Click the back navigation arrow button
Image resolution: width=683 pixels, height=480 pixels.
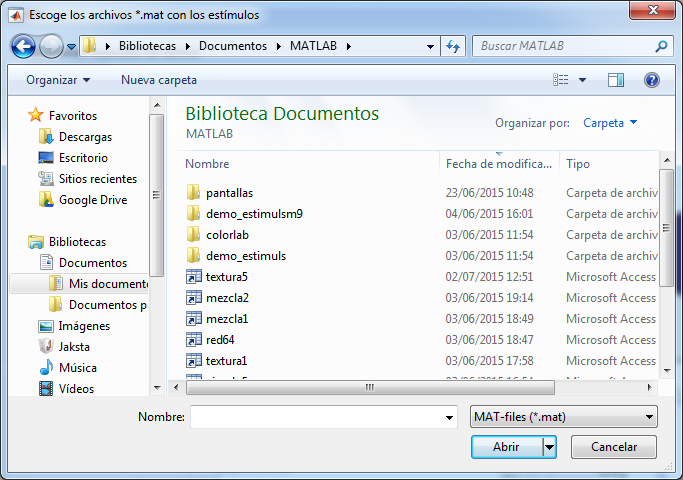tap(24, 46)
